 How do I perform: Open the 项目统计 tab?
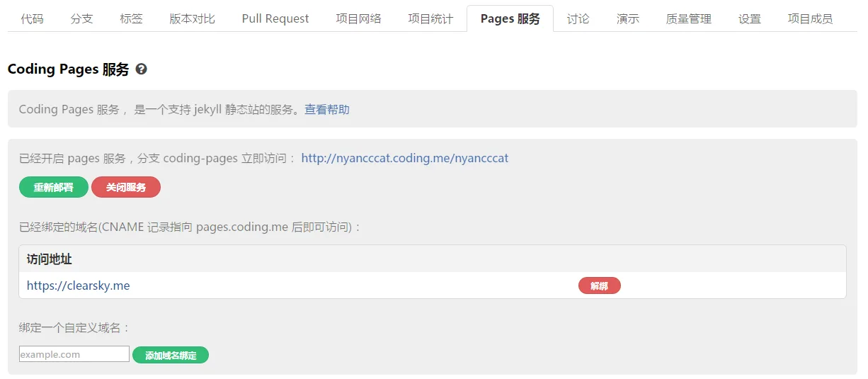coord(430,18)
